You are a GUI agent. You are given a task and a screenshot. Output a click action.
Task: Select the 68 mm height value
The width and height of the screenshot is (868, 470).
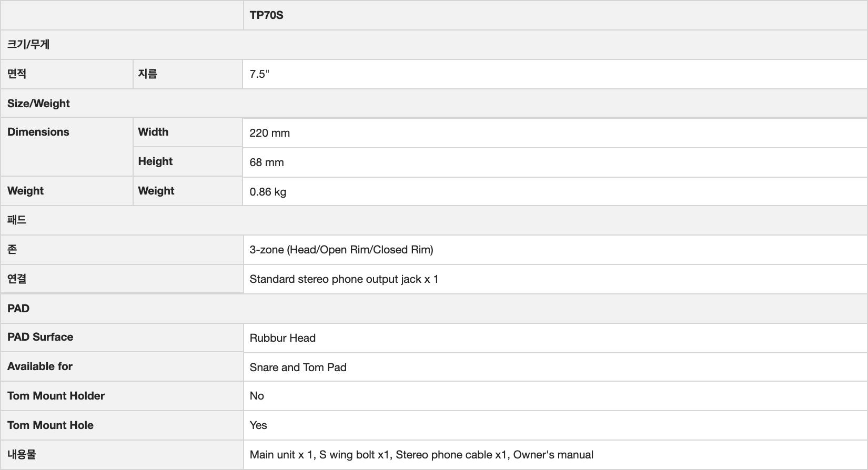pos(266,162)
